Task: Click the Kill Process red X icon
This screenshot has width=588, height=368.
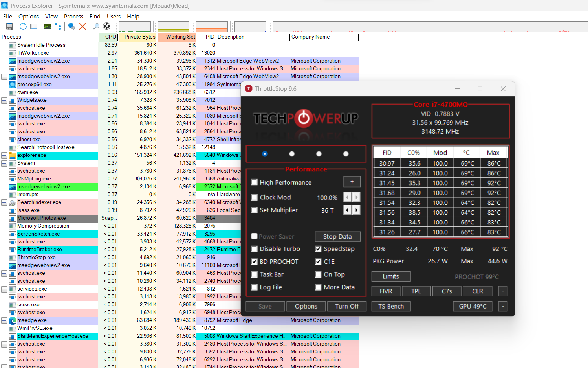Action: [x=82, y=26]
